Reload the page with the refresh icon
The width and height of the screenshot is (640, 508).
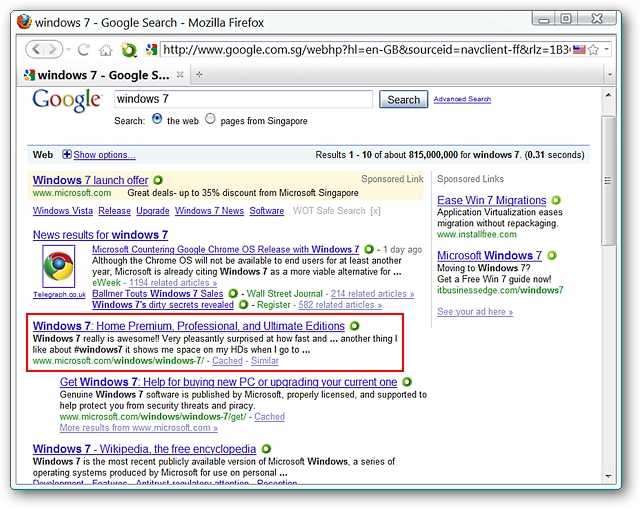(x=84, y=50)
